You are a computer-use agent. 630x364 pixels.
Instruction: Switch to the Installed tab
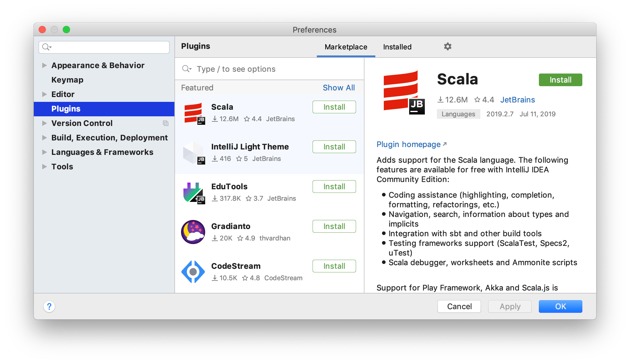point(396,46)
